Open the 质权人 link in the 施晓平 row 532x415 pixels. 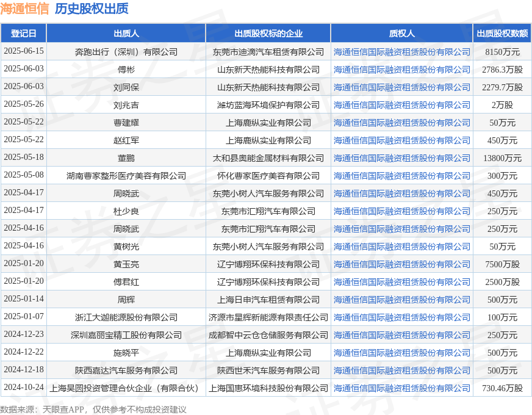tap(401, 353)
